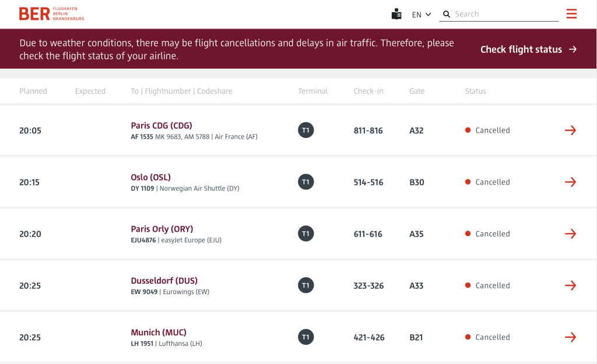Viewport: 597px width, 364px height.
Task: Click the Planned column header
Action: tap(33, 91)
